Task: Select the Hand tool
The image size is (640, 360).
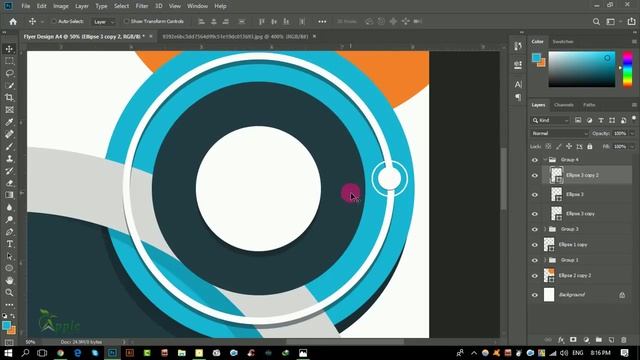Action: 9,280
